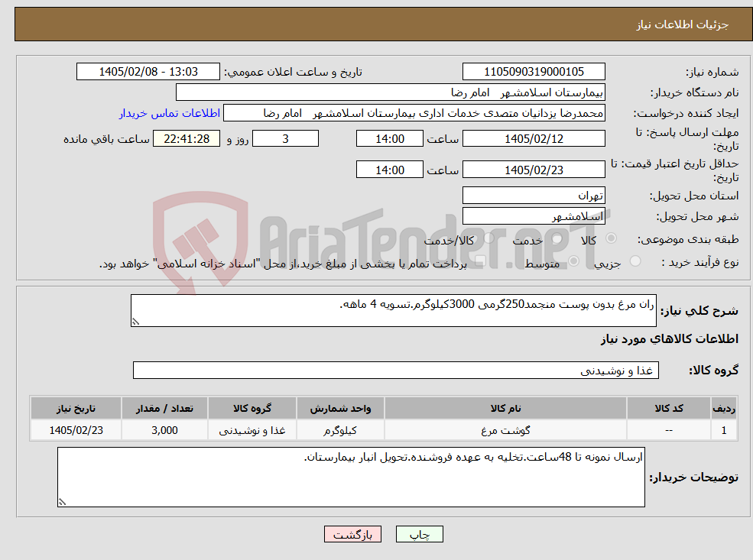Select the کالا radio button
This screenshot has width=753, height=560.
pyautogui.click(x=611, y=238)
